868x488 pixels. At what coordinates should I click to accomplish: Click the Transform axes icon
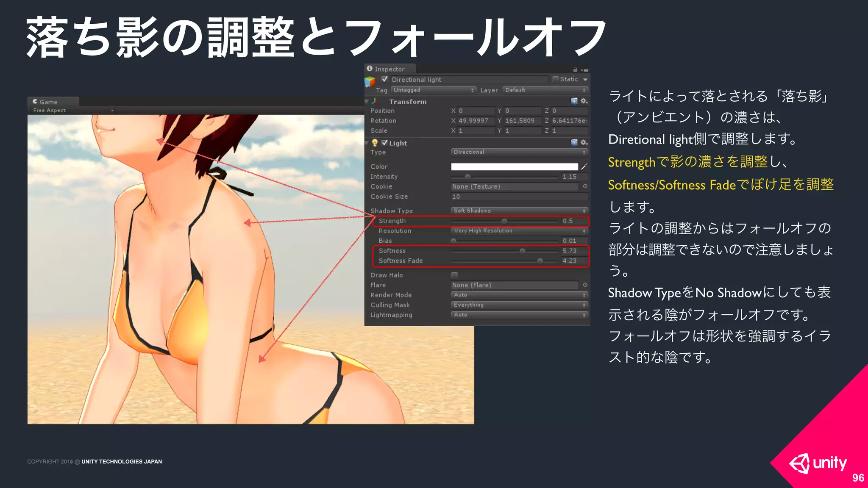coord(376,101)
